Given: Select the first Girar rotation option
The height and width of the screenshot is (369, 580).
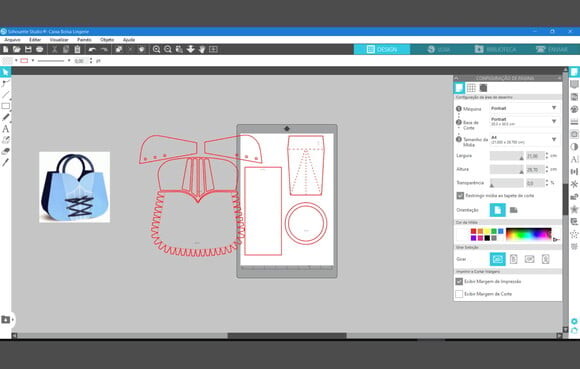Looking at the screenshot, I should [498, 259].
